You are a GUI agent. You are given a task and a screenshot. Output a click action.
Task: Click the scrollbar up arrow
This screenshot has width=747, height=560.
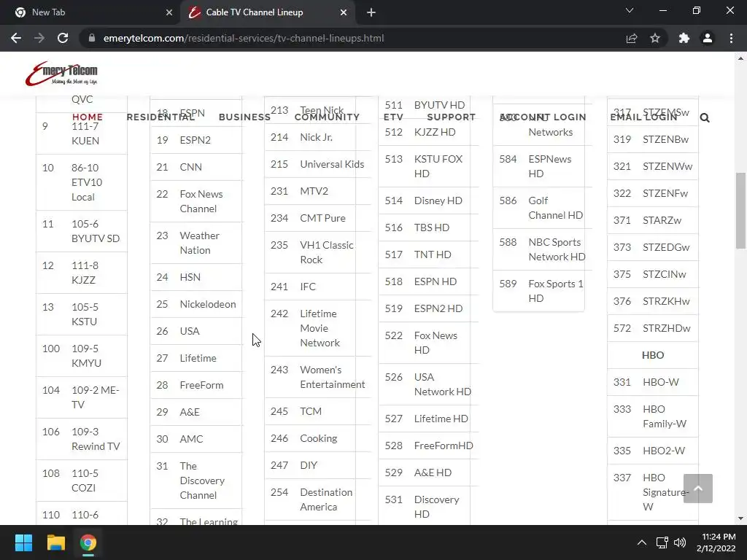tap(740, 58)
